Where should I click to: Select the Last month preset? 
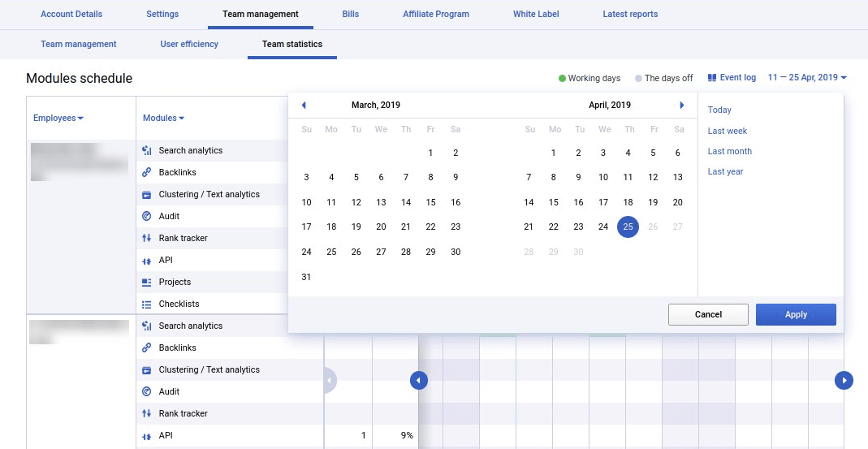click(729, 151)
